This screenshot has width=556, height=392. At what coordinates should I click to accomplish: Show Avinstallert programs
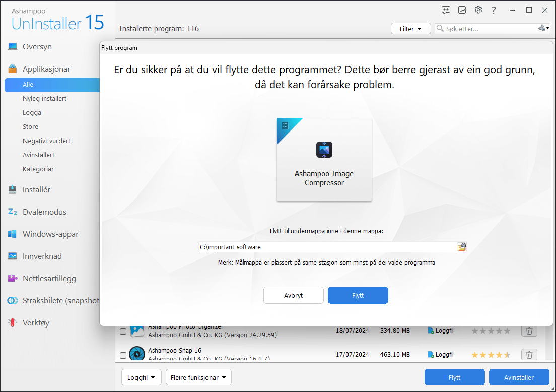click(x=39, y=155)
